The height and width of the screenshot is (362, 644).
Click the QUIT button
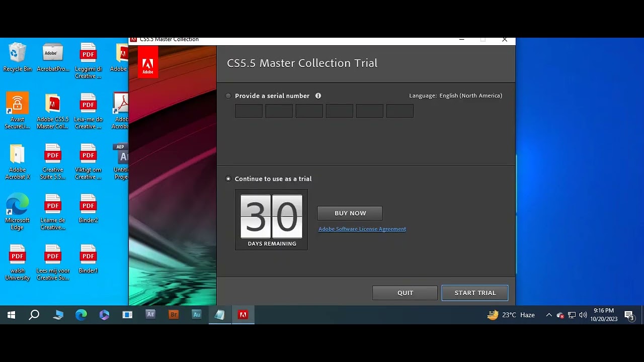click(405, 293)
